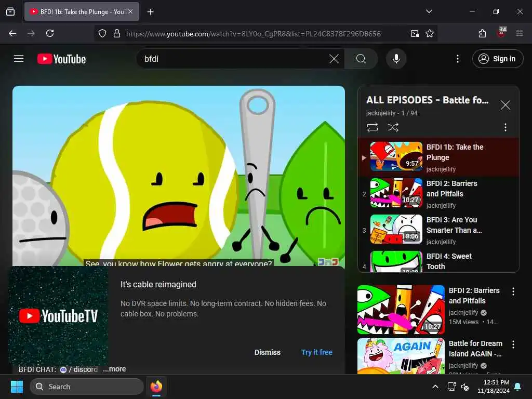Image resolution: width=532 pixels, height=399 pixels.
Task: Click the Firefox address bar URL
Action: pyautogui.click(x=253, y=34)
